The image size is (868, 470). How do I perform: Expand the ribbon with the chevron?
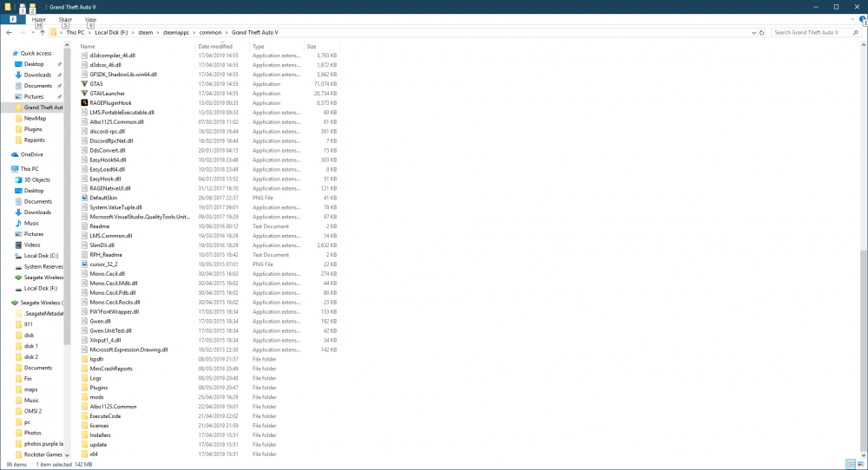click(x=852, y=19)
